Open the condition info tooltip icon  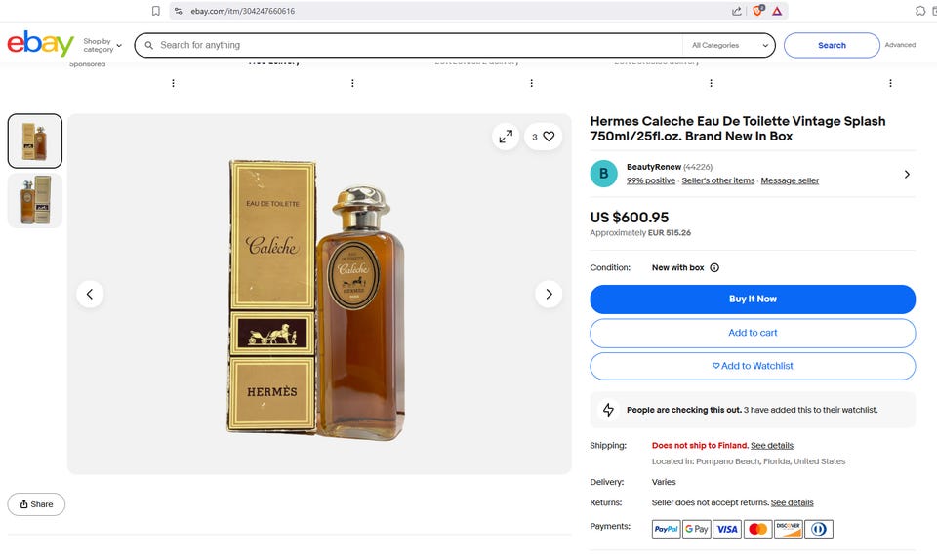(x=714, y=267)
